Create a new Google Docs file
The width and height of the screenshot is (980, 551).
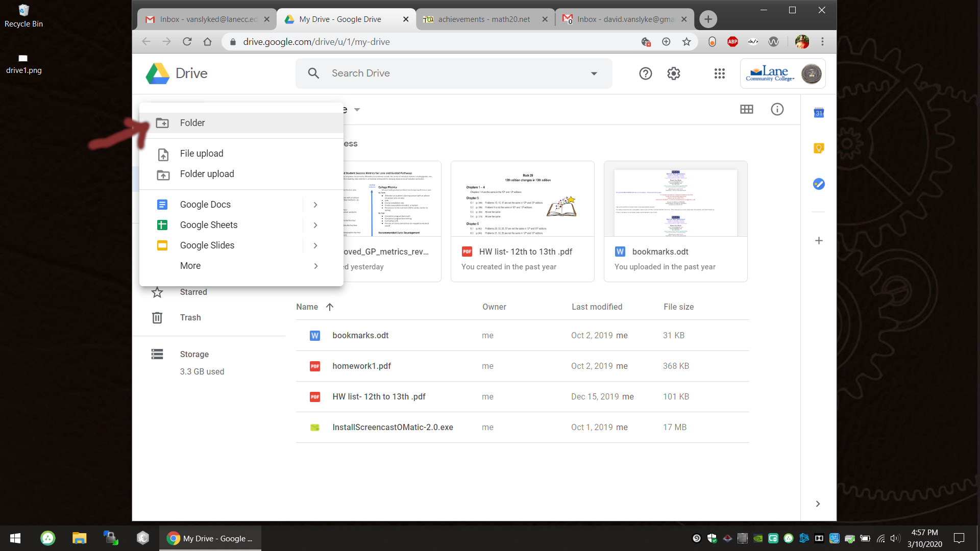tap(220, 205)
